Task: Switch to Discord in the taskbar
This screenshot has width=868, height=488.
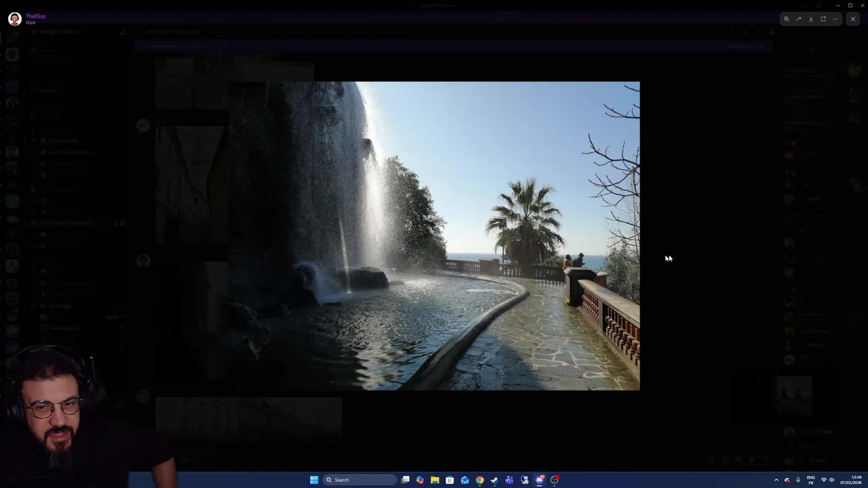Action: click(539, 480)
